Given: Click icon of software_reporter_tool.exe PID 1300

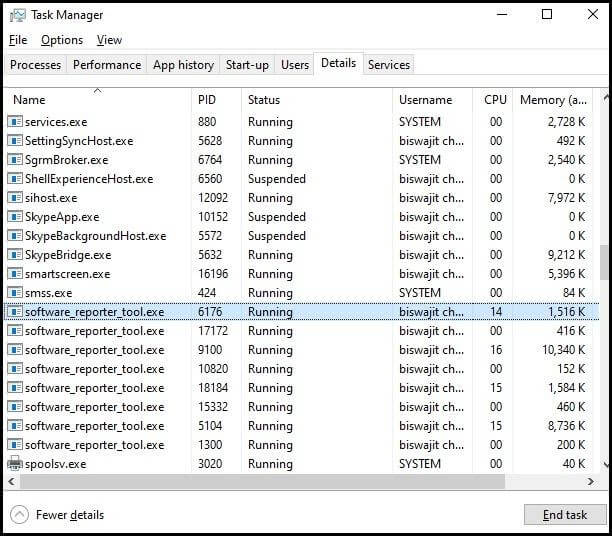Looking at the screenshot, I should (15, 445).
